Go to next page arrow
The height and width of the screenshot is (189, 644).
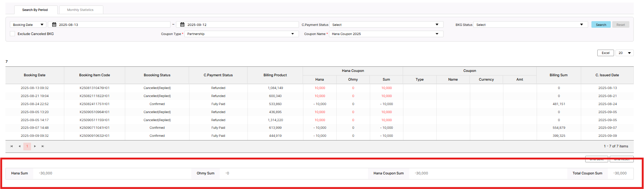pos(35,146)
